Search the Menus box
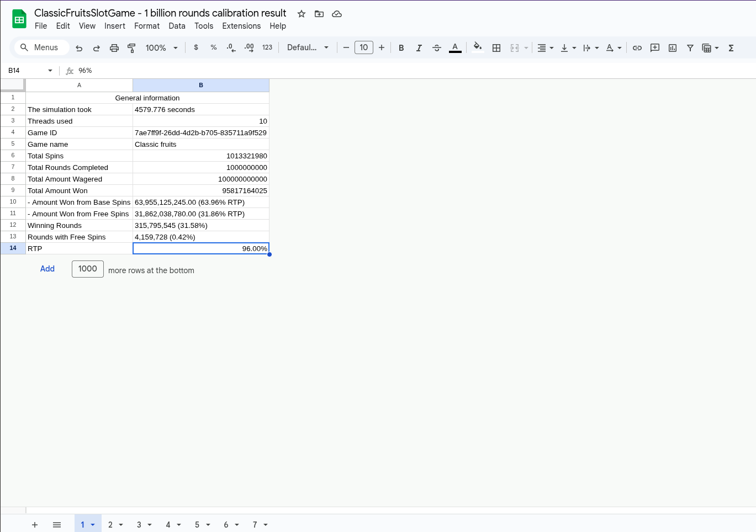The height and width of the screenshot is (532, 756). pyautogui.click(x=41, y=47)
